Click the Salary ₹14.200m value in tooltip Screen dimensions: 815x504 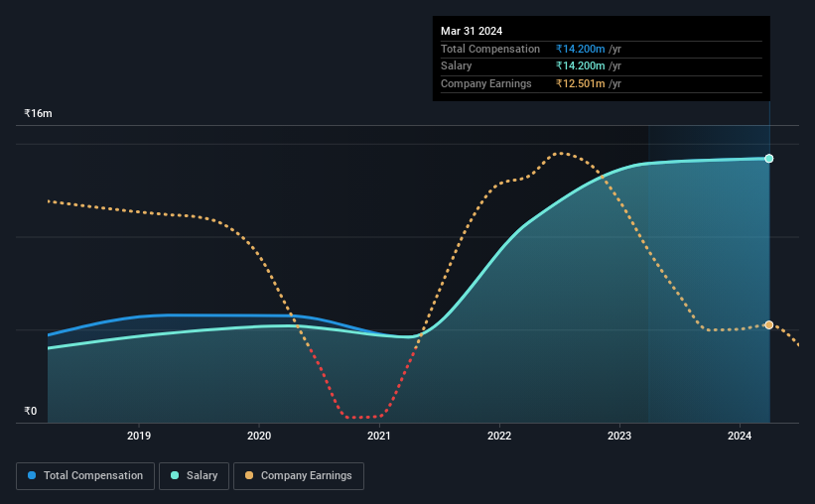580,66
